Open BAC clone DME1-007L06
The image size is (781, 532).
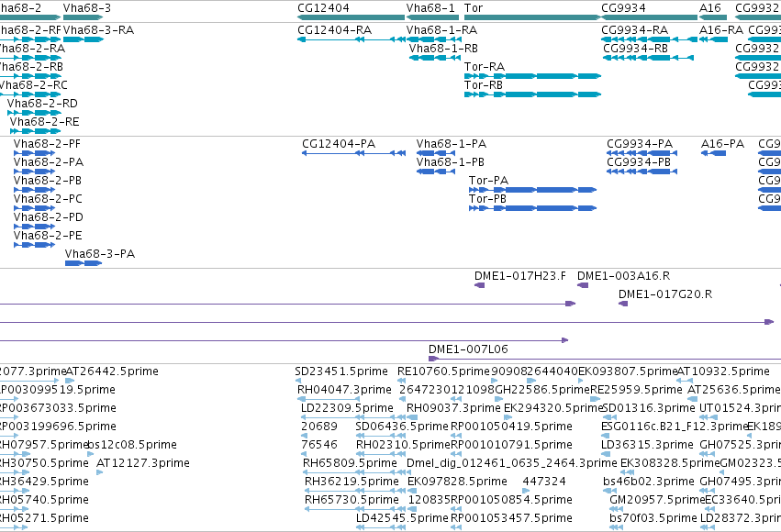468,349
